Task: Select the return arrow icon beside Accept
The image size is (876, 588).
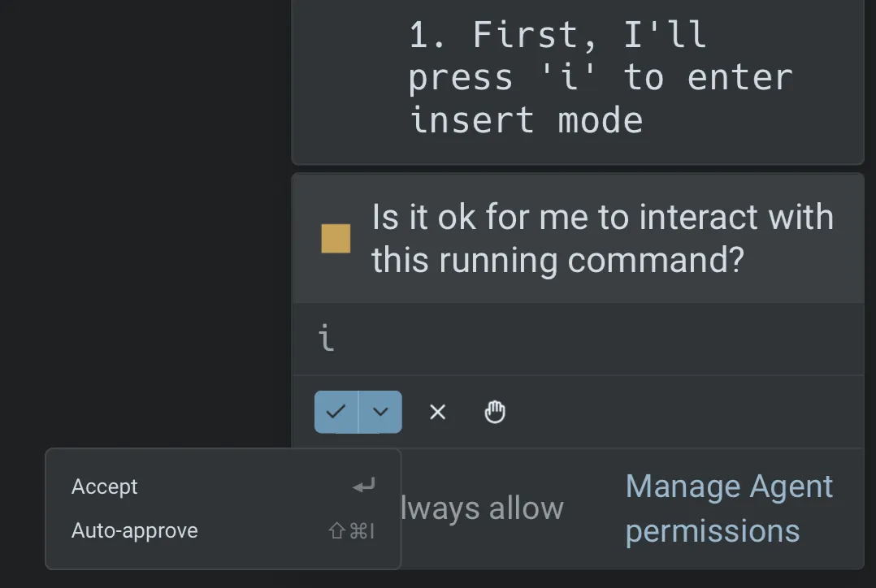Action: (362, 486)
